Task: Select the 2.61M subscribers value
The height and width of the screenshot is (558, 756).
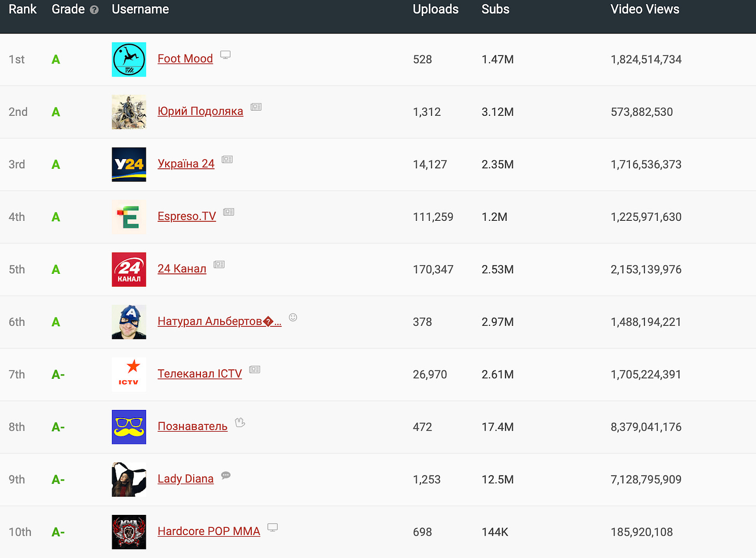Action: point(497,375)
